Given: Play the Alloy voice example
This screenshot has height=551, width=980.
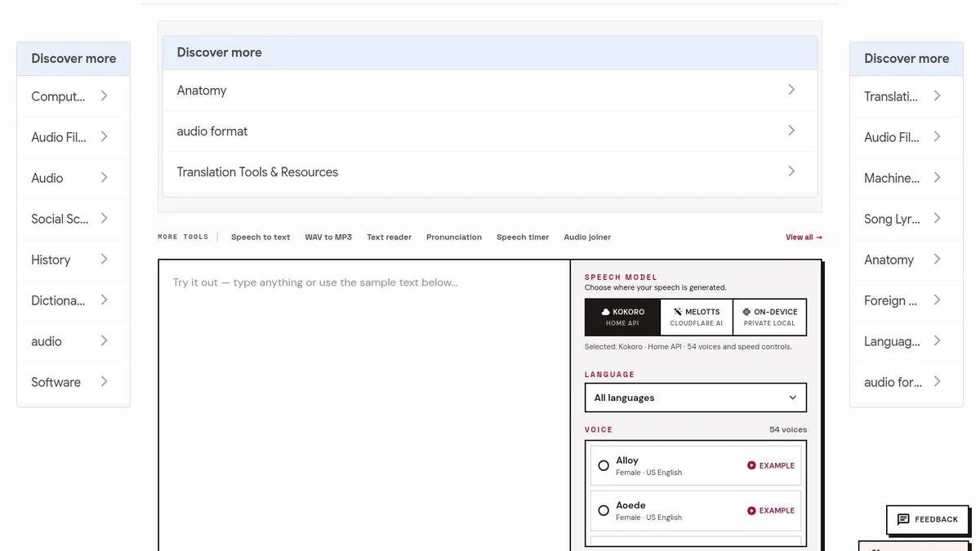Looking at the screenshot, I should click(771, 465).
